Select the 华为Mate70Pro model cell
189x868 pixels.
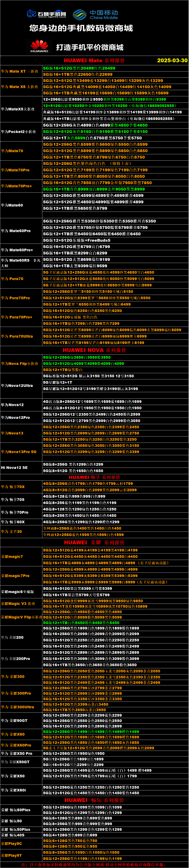tap(21, 170)
